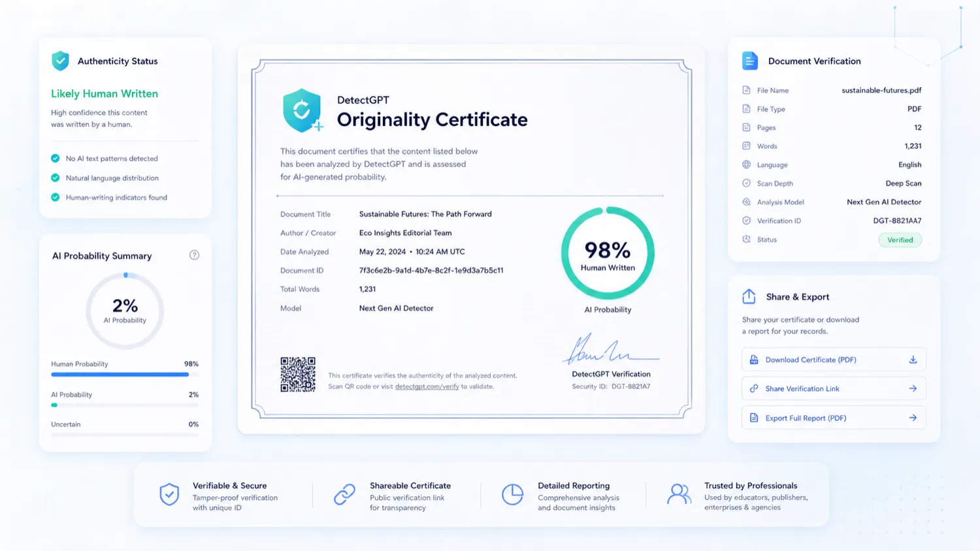Click the AI Probability Summary help icon
The height and width of the screenshot is (551, 980).
tap(194, 255)
